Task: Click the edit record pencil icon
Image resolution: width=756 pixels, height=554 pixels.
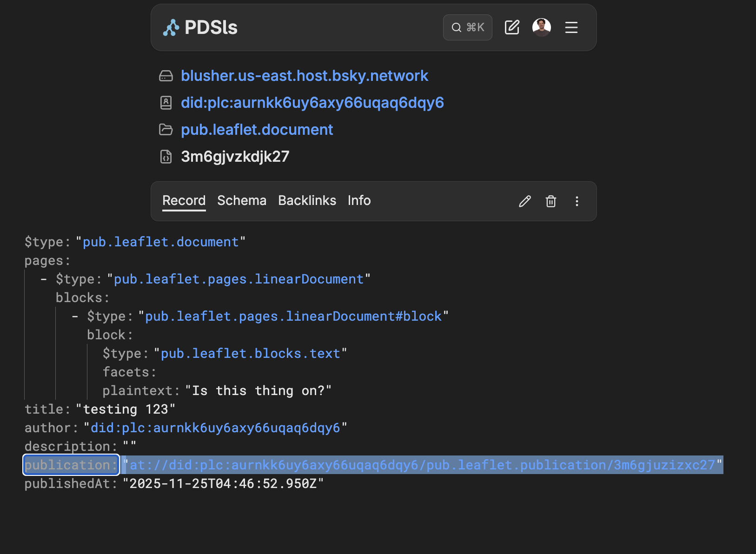Action: [525, 201]
